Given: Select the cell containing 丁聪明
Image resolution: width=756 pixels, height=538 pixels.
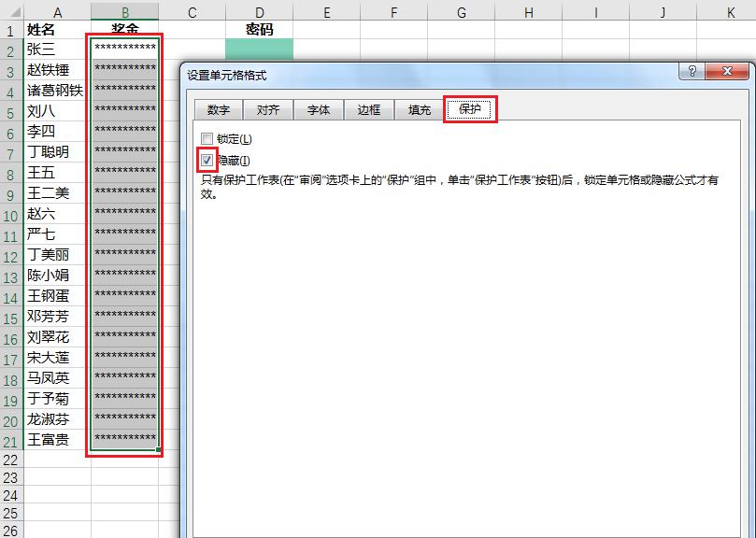Looking at the screenshot, I should tap(57, 152).
